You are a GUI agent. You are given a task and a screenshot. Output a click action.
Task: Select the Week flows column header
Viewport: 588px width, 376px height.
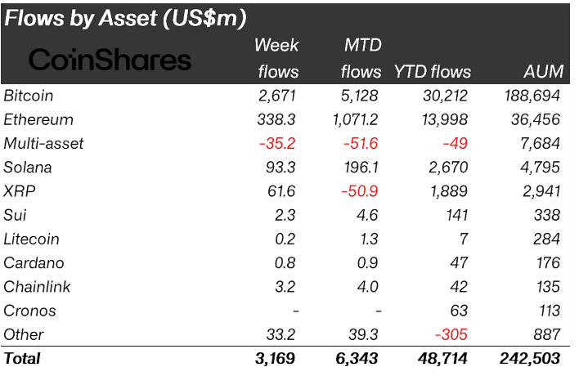[276, 58]
